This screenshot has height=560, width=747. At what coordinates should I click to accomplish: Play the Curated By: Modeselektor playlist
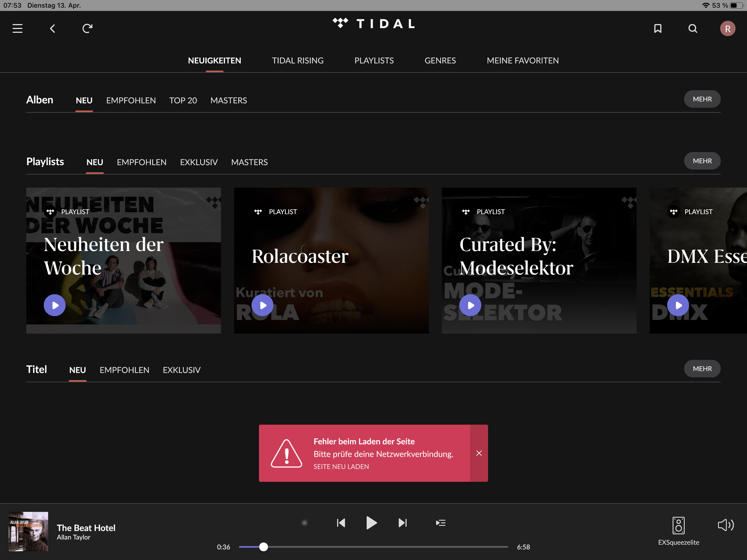(470, 305)
